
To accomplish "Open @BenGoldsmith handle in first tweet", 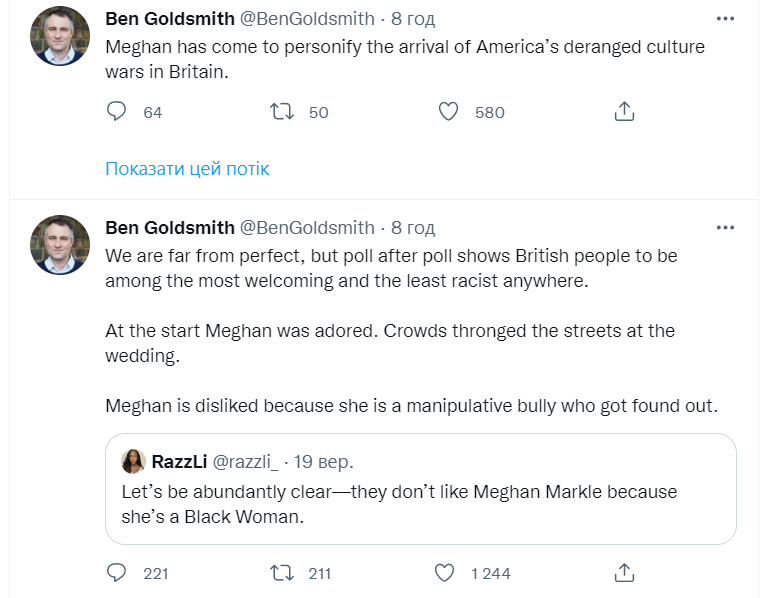I will coord(307,19).
